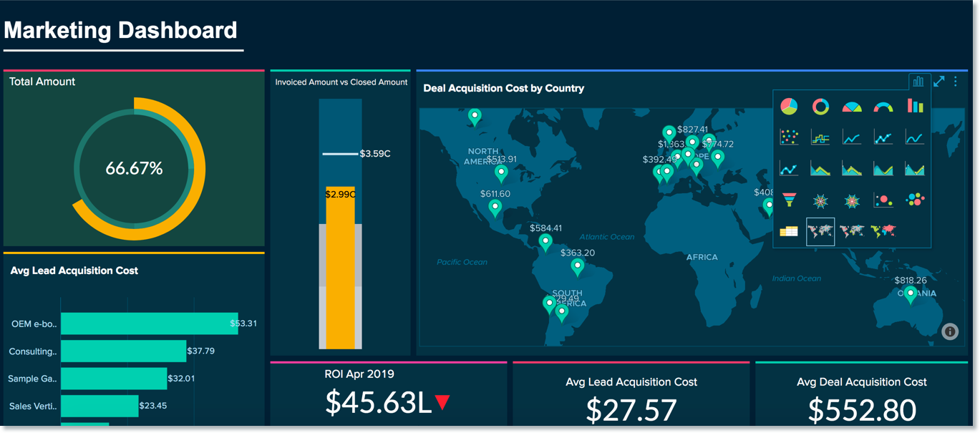Image resolution: width=980 pixels, height=433 pixels.
Task: Select the radar web chart icon
Action: (821, 200)
